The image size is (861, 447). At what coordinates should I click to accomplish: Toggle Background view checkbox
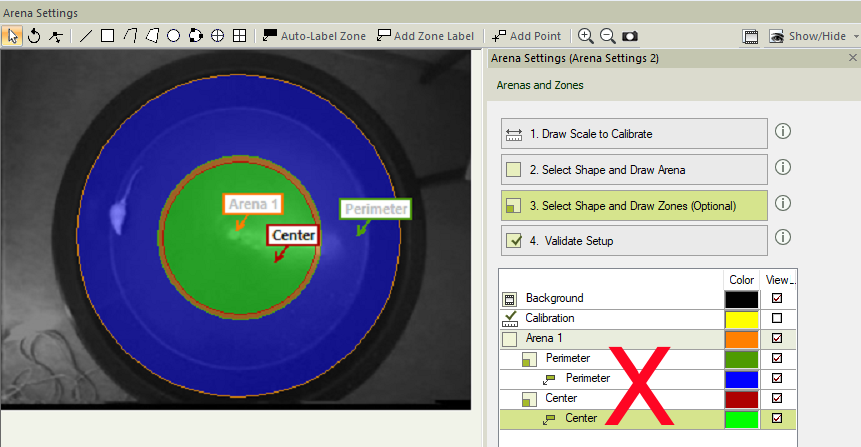(x=776, y=298)
